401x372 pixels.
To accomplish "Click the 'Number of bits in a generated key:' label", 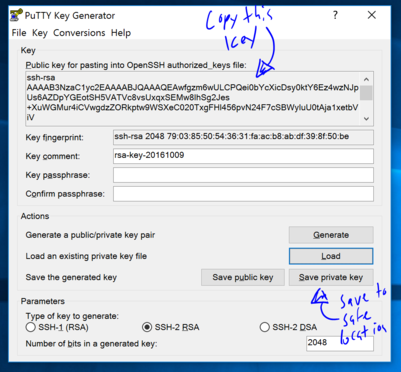I will pyautogui.click(x=91, y=344).
